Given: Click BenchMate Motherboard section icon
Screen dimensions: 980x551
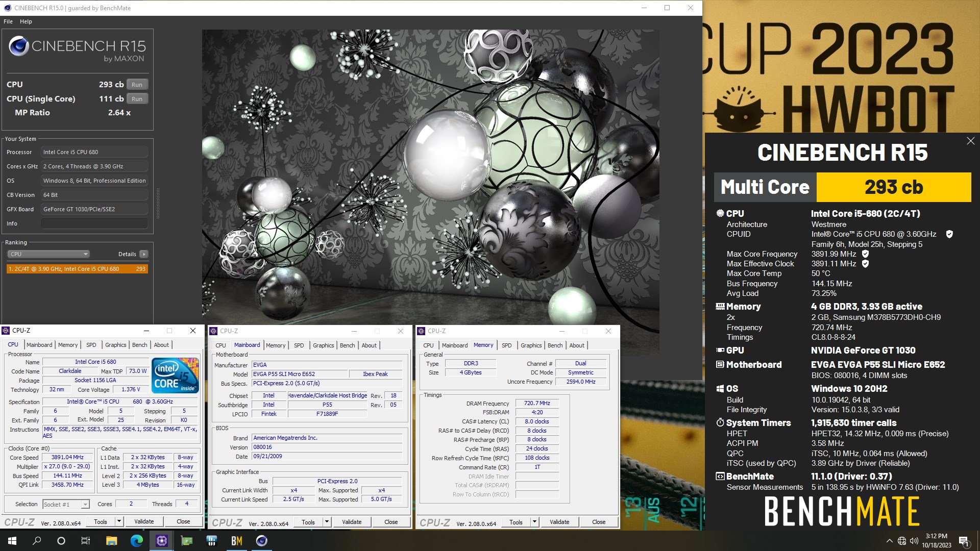Looking at the screenshot, I should (x=720, y=365).
